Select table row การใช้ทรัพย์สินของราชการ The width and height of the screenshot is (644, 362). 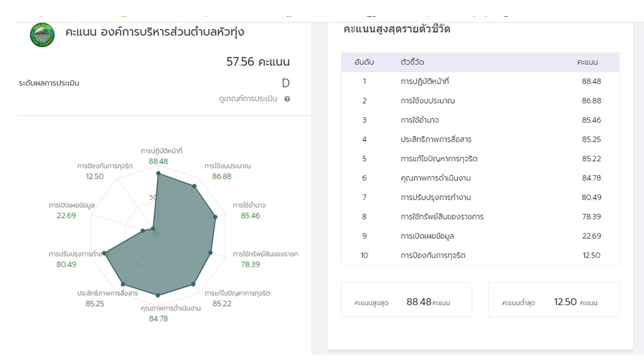pos(480,217)
